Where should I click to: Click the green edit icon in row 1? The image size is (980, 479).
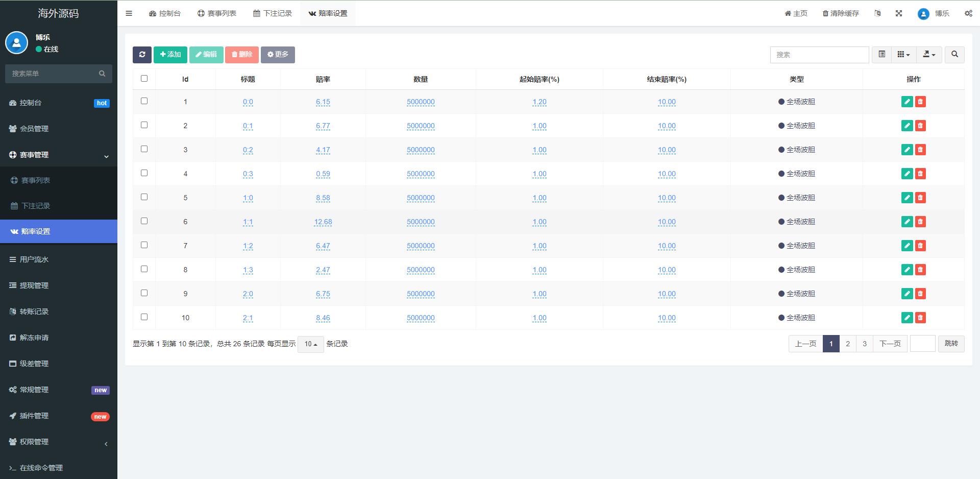[906, 102]
